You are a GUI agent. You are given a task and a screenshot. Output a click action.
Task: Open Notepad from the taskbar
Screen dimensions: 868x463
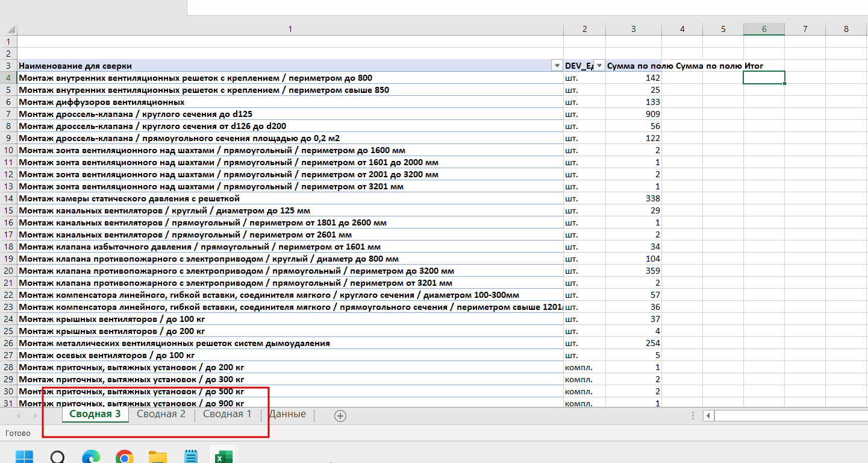[190, 458]
